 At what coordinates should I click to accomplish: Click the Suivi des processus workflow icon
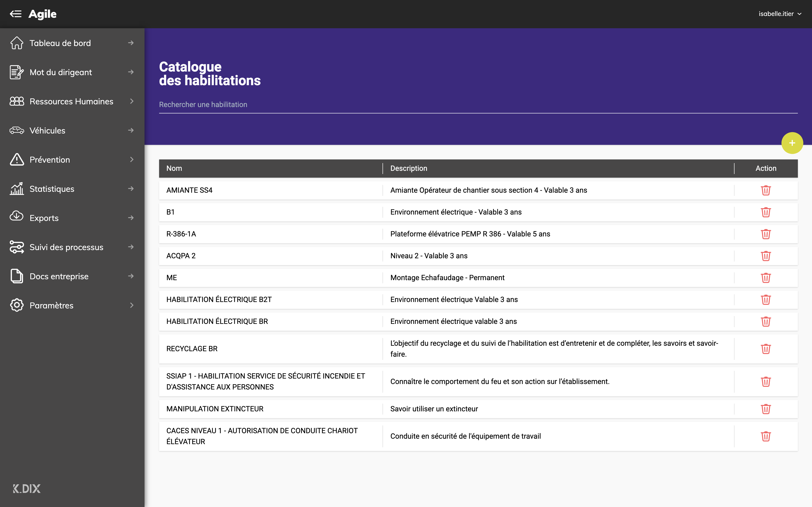coord(17,247)
